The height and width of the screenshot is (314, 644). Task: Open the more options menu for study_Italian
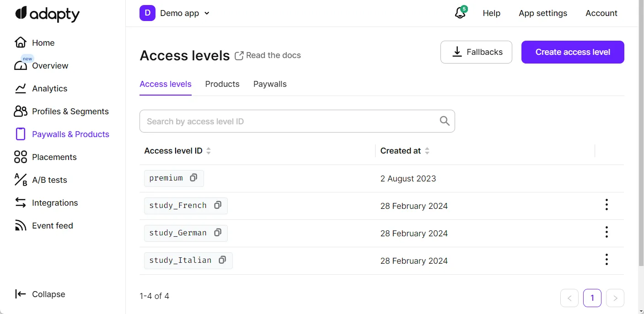(x=606, y=260)
